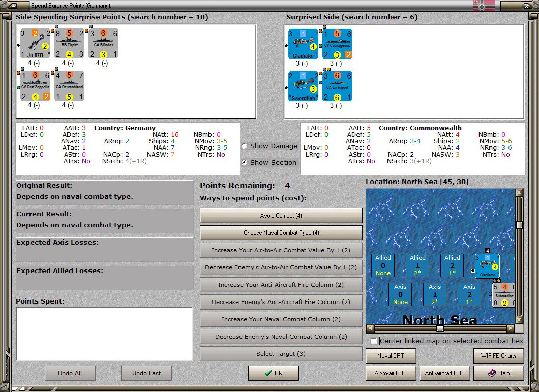Open Help
This screenshot has width=539, height=392.
tap(498, 373)
